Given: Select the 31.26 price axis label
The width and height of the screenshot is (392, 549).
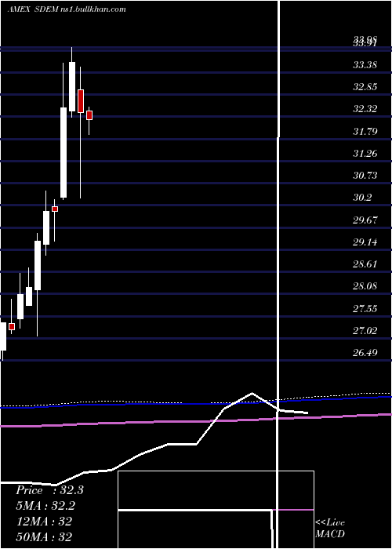Looking at the screenshot, I should pyautogui.click(x=365, y=154).
